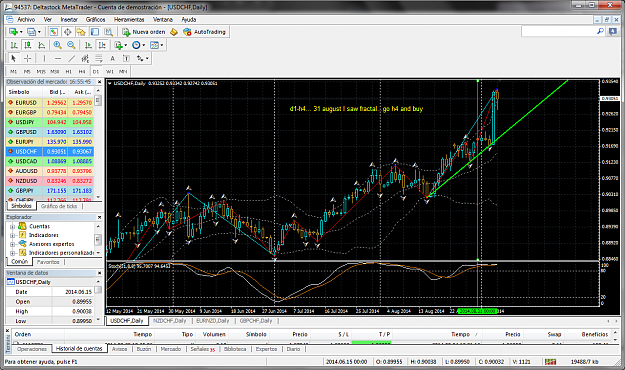Open the Herramientas menu
This screenshot has width=625, height=370.
point(129,19)
